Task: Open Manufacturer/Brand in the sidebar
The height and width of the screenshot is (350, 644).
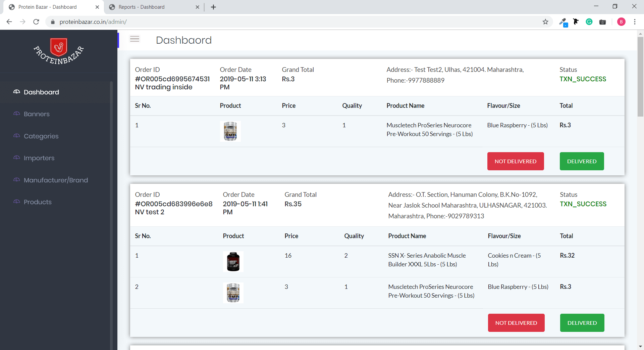Action: [56, 180]
